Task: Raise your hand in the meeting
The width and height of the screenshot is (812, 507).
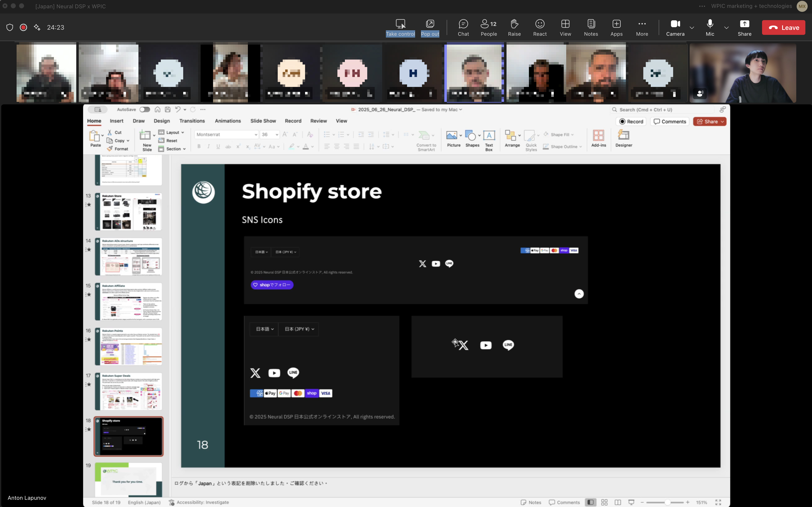Action: coord(514,28)
